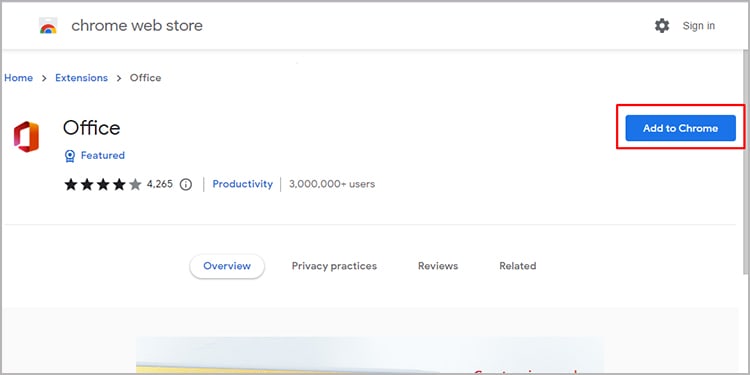Screen dimensions: 750x375
Task: Open the Extensions breadcrumb link
Action: tap(81, 77)
